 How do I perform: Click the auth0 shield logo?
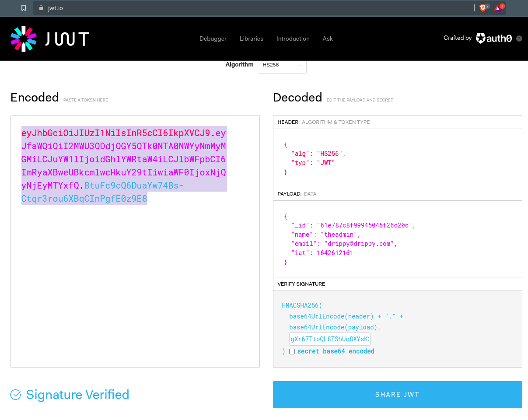click(x=480, y=38)
